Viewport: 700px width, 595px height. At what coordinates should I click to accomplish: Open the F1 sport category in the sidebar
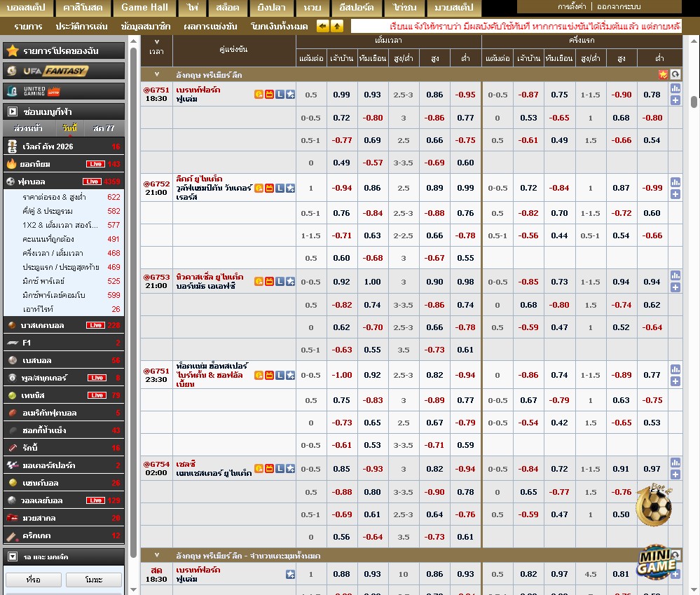[64, 343]
